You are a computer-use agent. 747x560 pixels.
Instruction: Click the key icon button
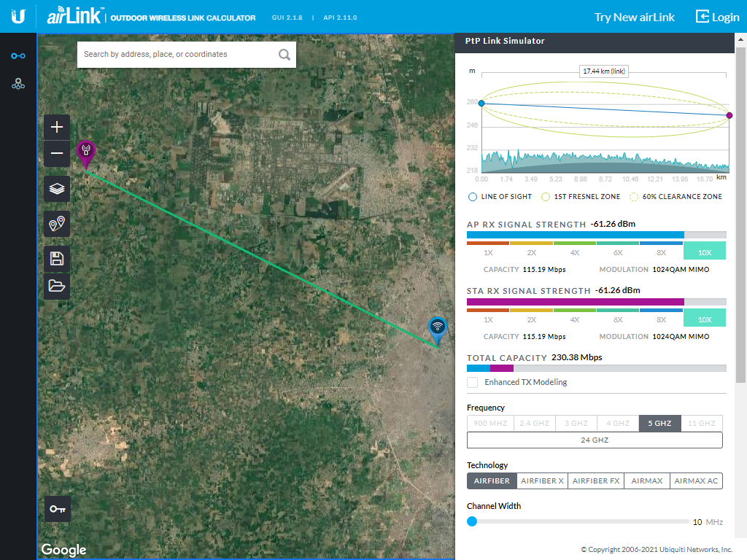coord(57,509)
